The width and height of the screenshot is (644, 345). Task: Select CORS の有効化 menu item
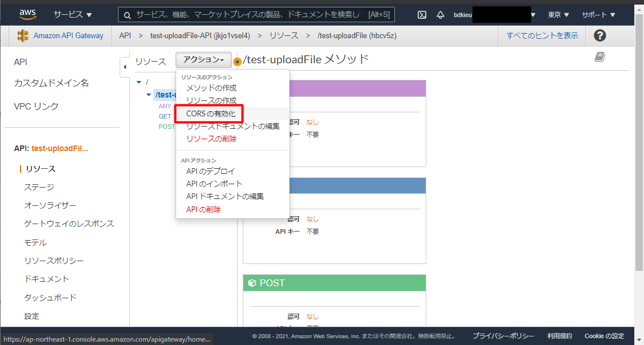pyautogui.click(x=210, y=113)
